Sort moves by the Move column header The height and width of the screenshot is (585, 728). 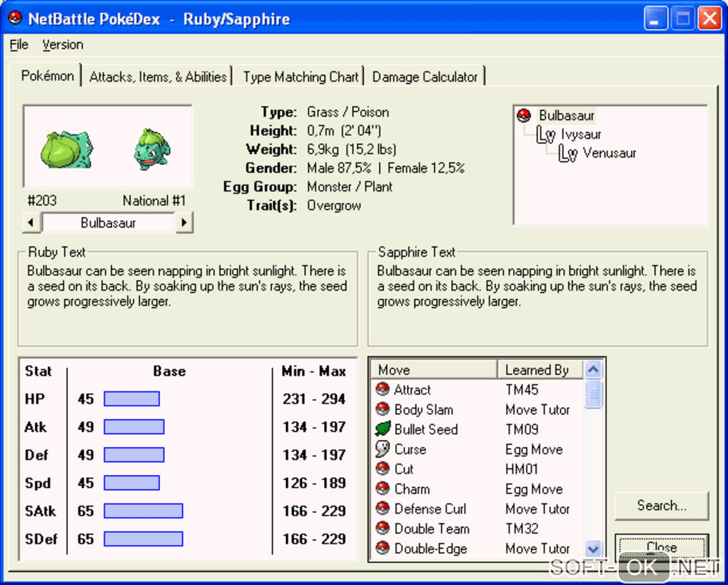coord(434,370)
